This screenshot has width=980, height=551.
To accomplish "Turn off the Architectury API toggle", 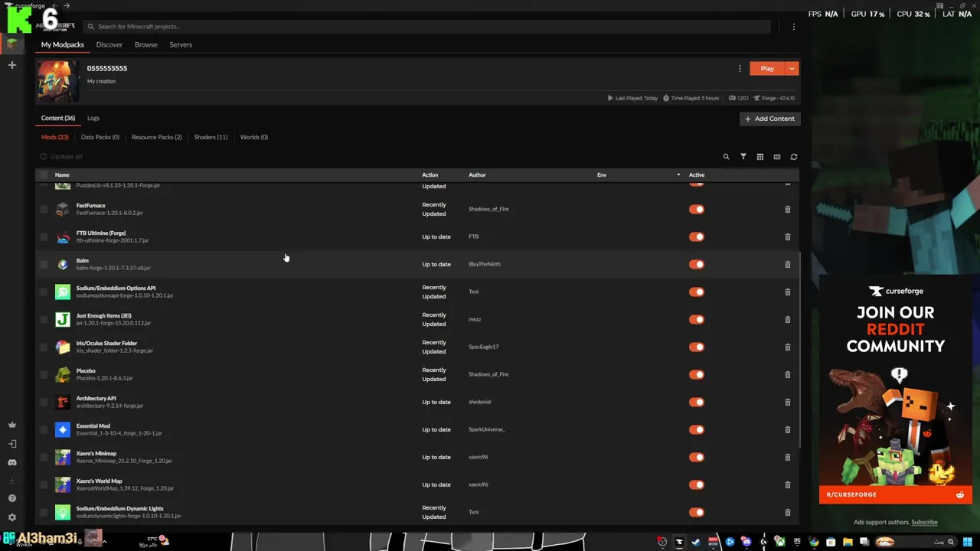I will point(696,402).
